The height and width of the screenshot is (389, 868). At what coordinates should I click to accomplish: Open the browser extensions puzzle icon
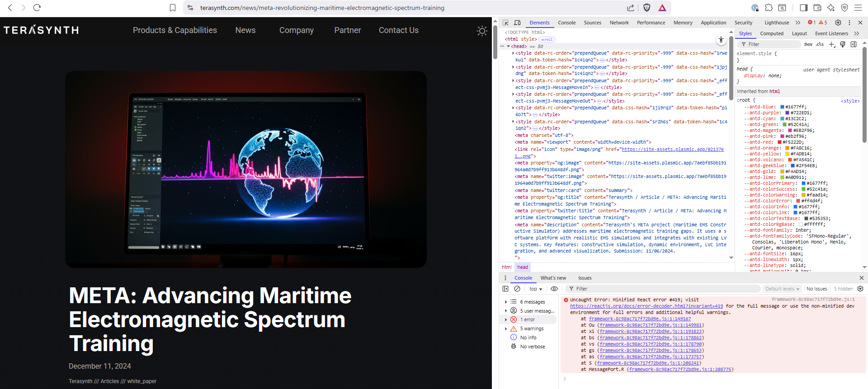point(769,8)
